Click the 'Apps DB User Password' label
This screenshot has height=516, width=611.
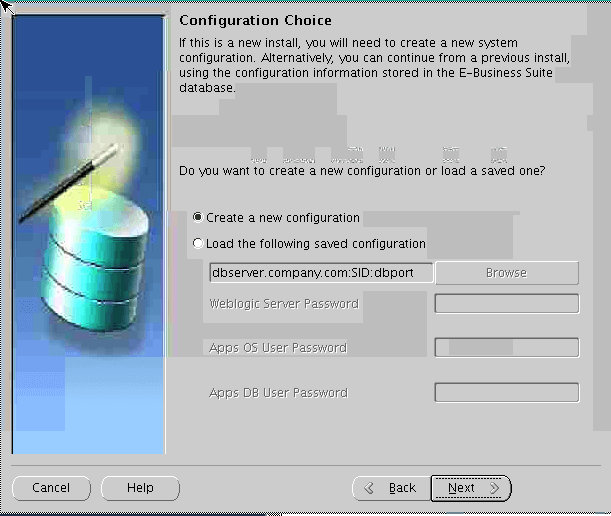click(277, 393)
